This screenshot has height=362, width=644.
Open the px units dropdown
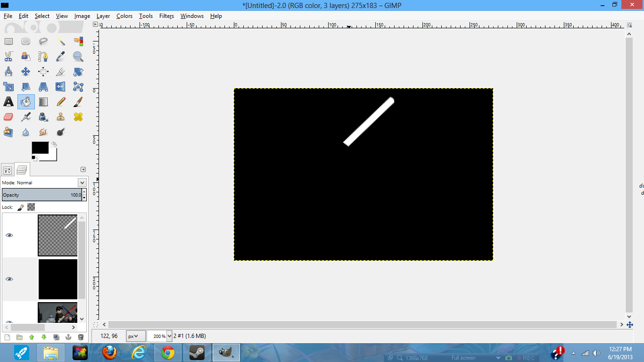coord(136,336)
